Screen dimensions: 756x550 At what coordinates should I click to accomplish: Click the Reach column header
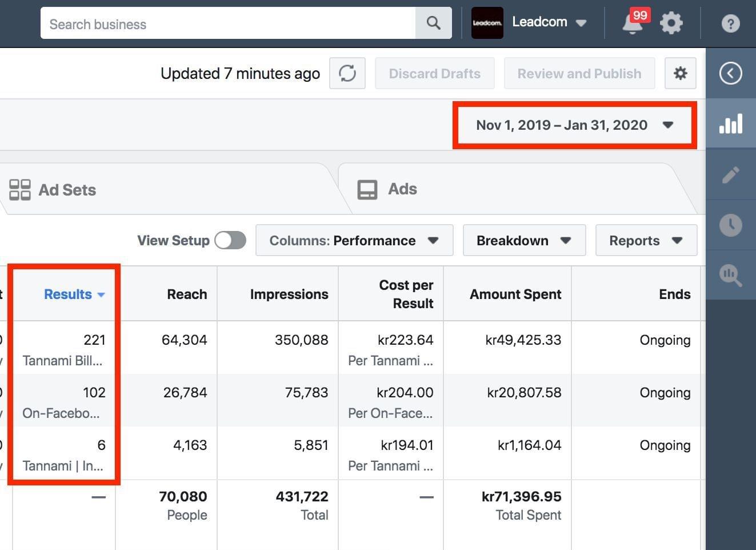(x=187, y=294)
